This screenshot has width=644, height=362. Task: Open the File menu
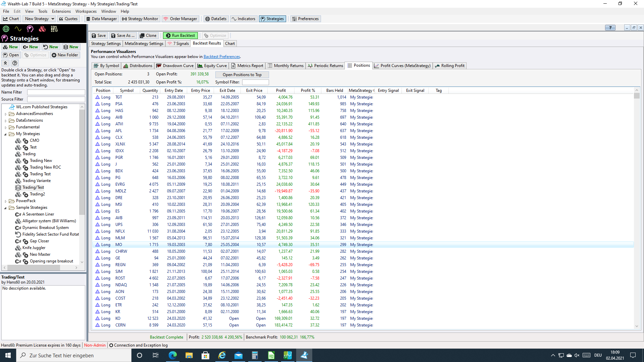[x=6, y=11]
